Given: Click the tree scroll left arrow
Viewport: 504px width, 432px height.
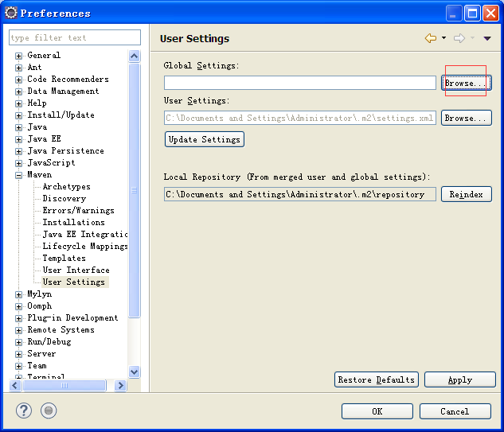Looking at the screenshot, I should click(15, 385).
